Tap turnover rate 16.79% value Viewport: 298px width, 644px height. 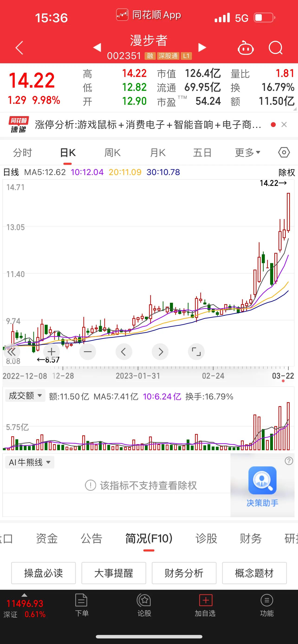278,87
